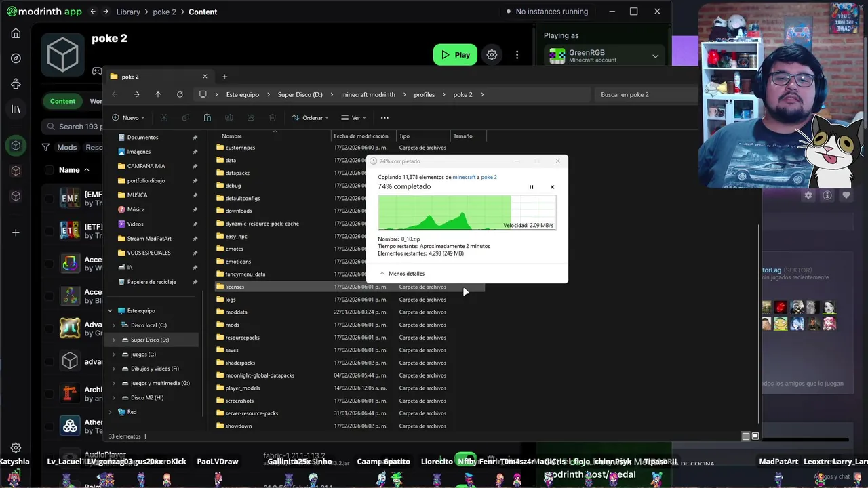The height and width of the screenshot is (488, 868).
Task: Open instance kebab menu beside gear
Action: point(517,55)
